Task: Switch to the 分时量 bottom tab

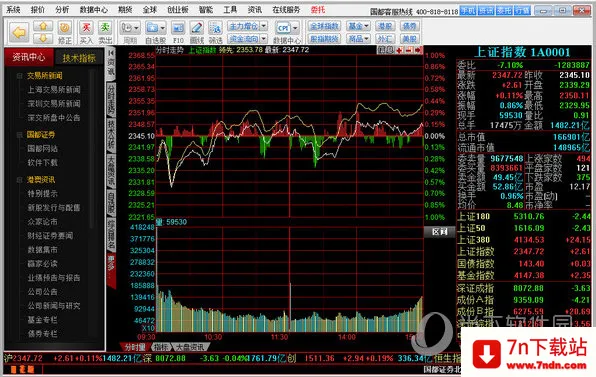Action: click(135, 347)
